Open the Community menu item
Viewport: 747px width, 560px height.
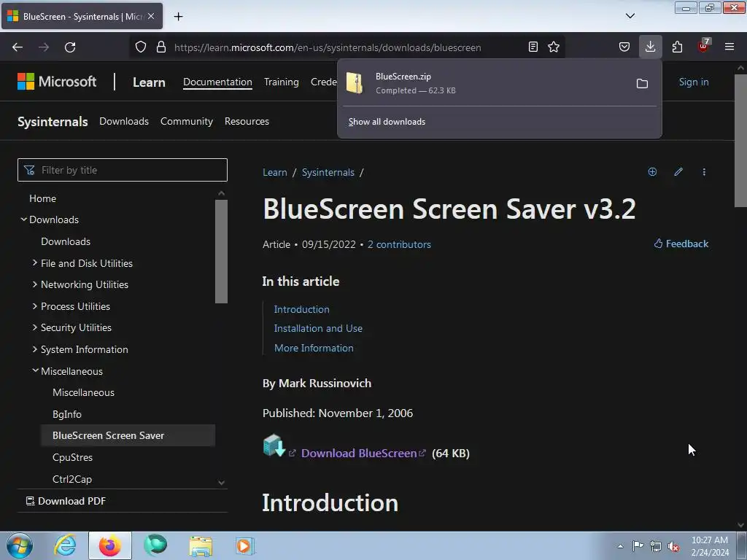187,122
